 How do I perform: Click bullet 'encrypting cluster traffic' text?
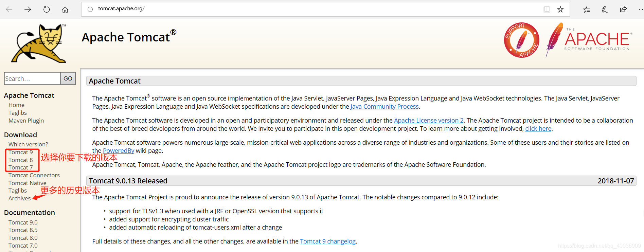coord(169,219)
